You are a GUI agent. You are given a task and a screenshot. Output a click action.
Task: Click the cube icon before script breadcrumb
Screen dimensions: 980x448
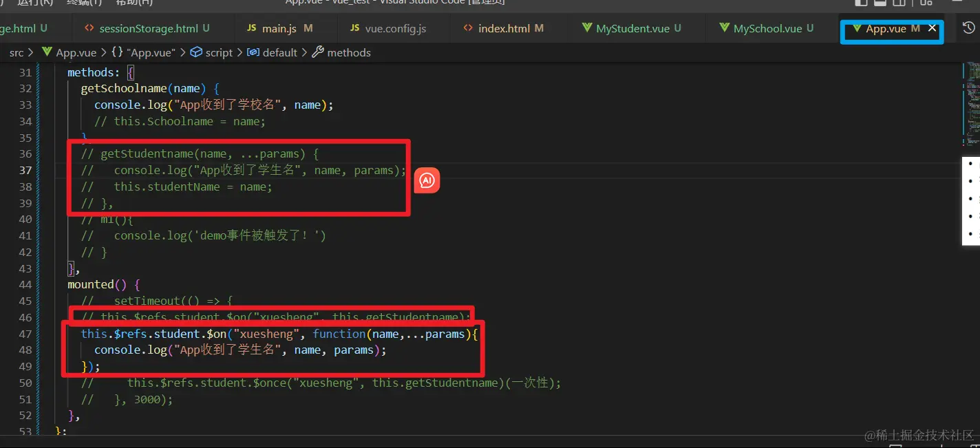(x=196, y=52)
